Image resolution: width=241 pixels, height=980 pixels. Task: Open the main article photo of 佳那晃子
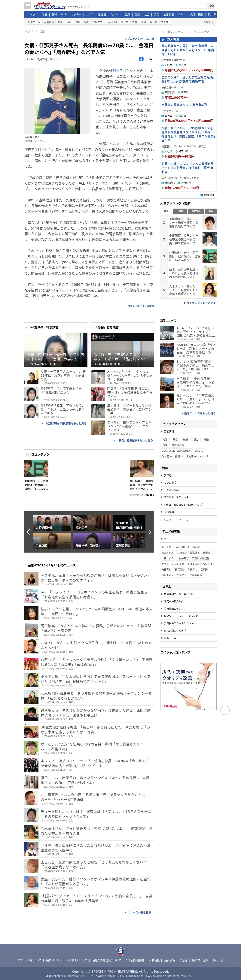tap(57, 101)
